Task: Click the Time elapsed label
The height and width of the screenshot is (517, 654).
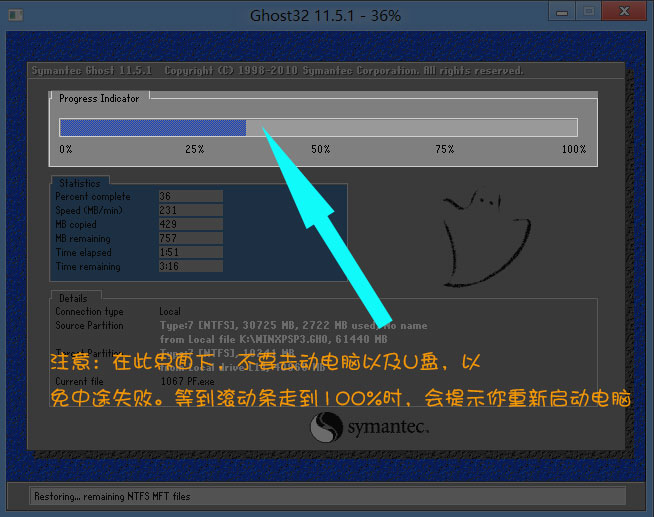Action: (83, 252)
